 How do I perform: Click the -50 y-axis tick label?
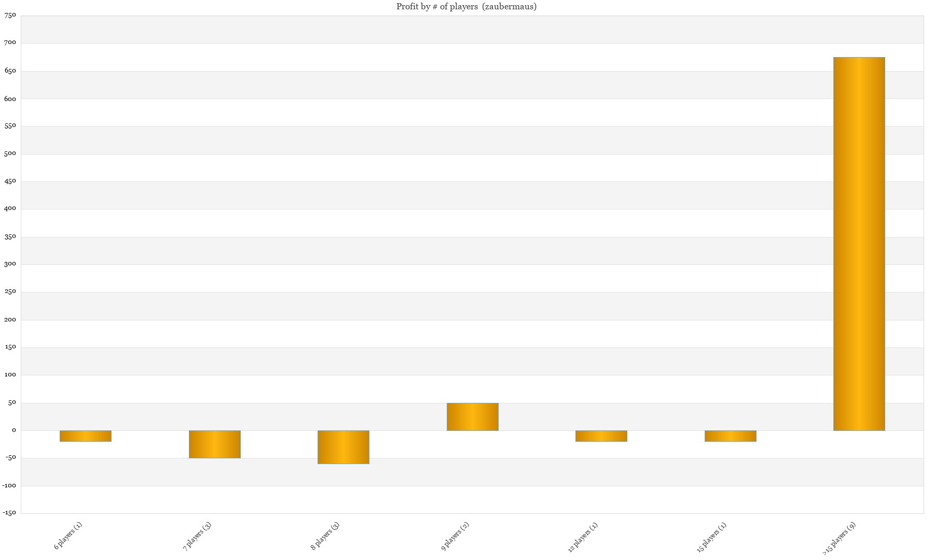[10, 458]
